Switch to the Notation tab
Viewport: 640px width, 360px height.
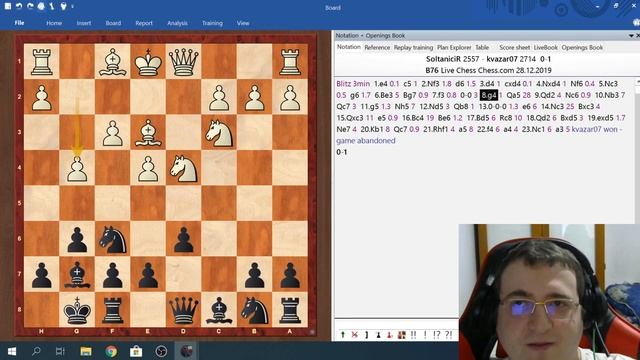click(349, 47)
